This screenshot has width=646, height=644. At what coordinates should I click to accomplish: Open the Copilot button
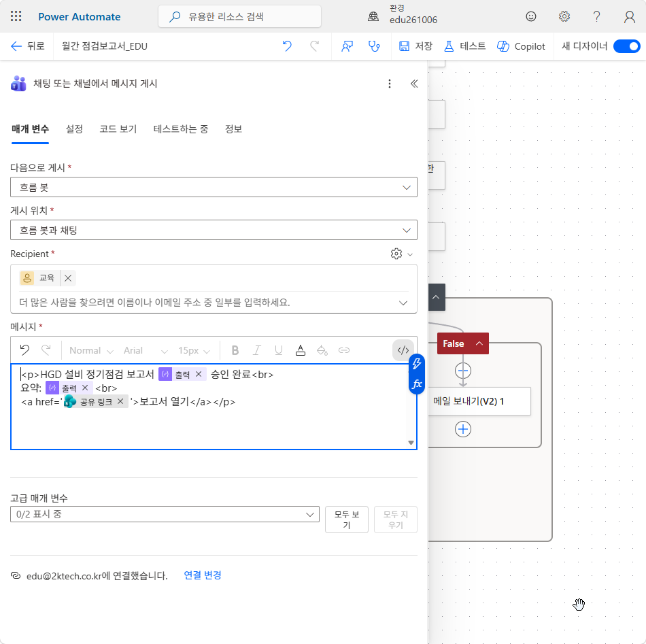coord(521,46)
